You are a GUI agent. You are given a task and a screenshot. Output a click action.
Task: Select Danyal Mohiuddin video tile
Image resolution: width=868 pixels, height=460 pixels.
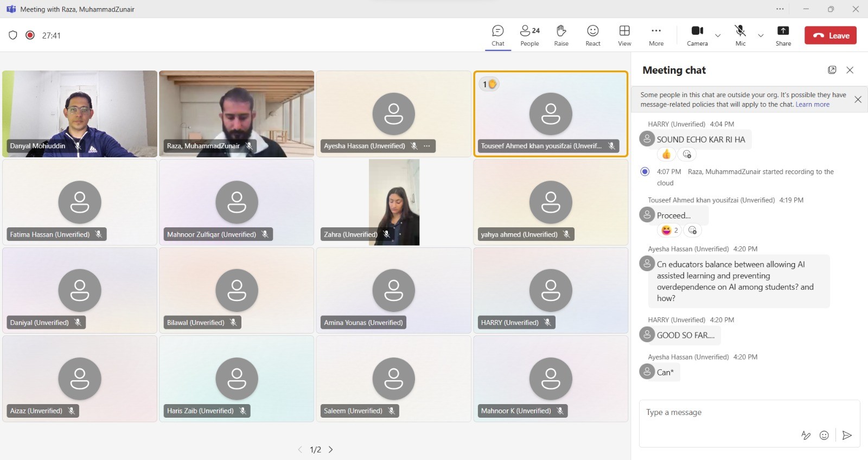coord(80,114)
